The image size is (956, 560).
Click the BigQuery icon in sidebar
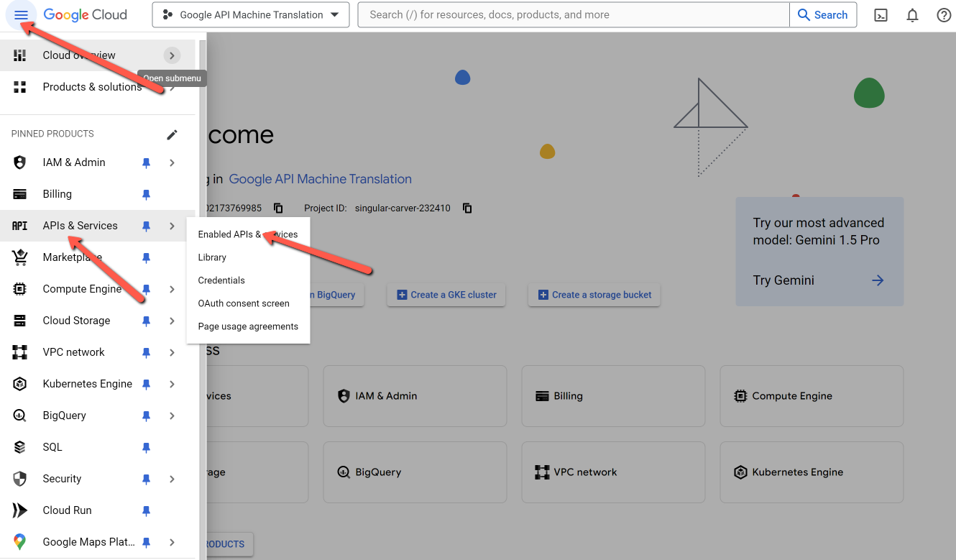(x=20, y=416)
